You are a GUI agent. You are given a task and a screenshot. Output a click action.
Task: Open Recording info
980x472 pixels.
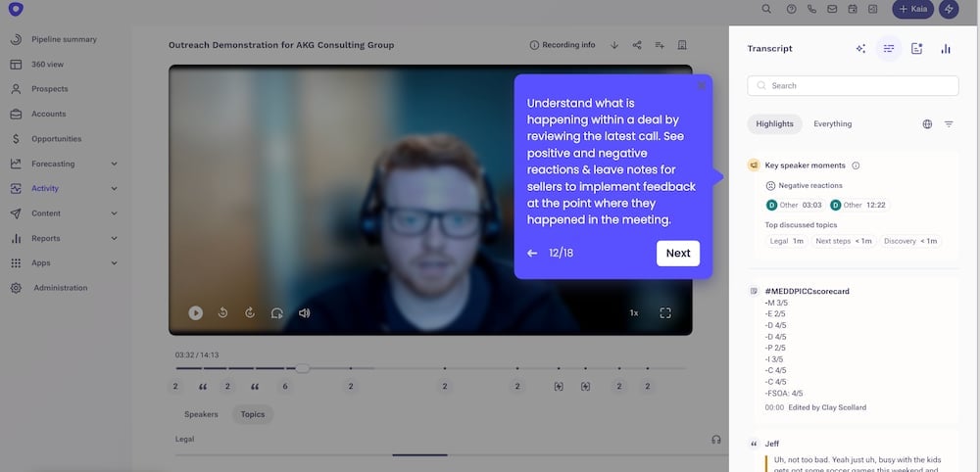563,45
